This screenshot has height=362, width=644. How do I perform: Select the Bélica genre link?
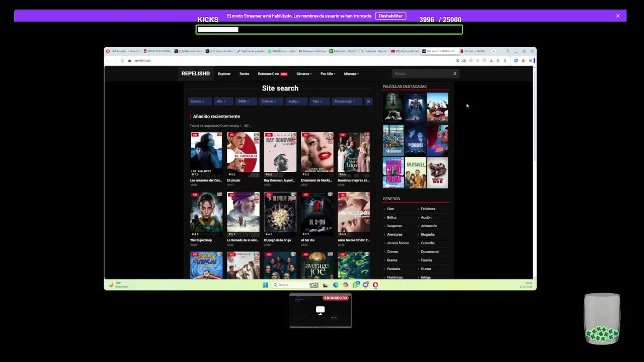coord(392,217)
